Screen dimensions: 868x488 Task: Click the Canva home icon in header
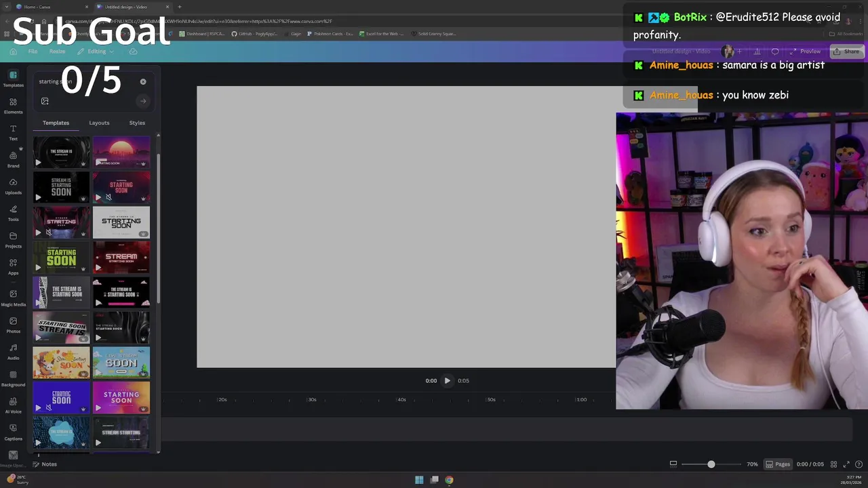13,52
